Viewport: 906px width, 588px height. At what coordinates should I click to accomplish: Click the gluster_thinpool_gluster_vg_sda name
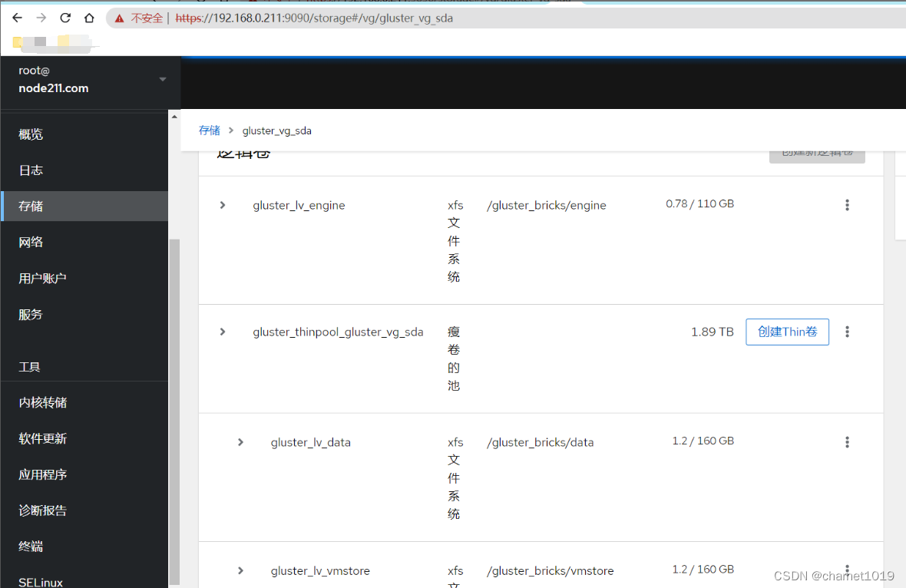click(x=338, y=332)
